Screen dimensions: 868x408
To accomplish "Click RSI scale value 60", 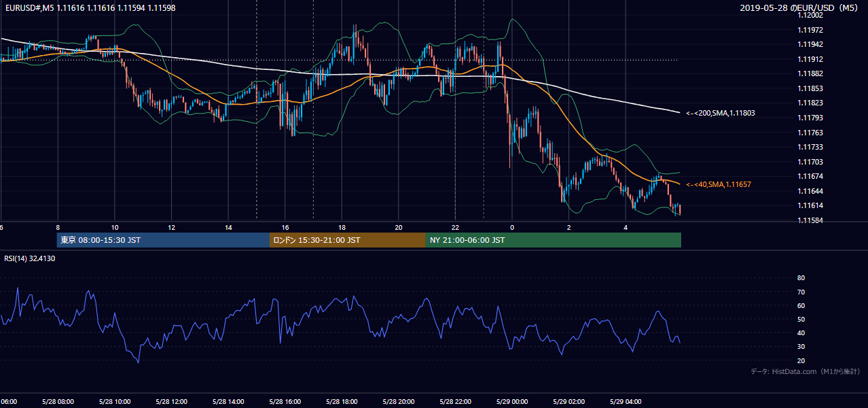I will (801, 305).
